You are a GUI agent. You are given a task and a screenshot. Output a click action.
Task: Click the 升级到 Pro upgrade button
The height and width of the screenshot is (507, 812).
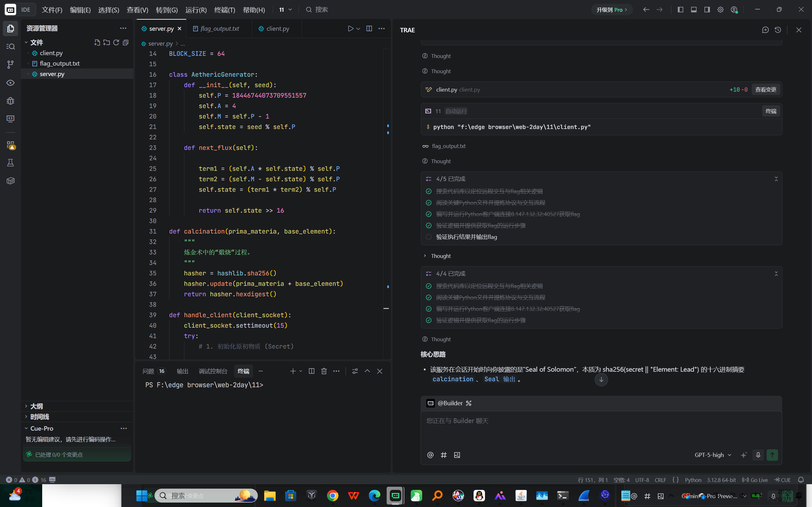tap(611, 10)
